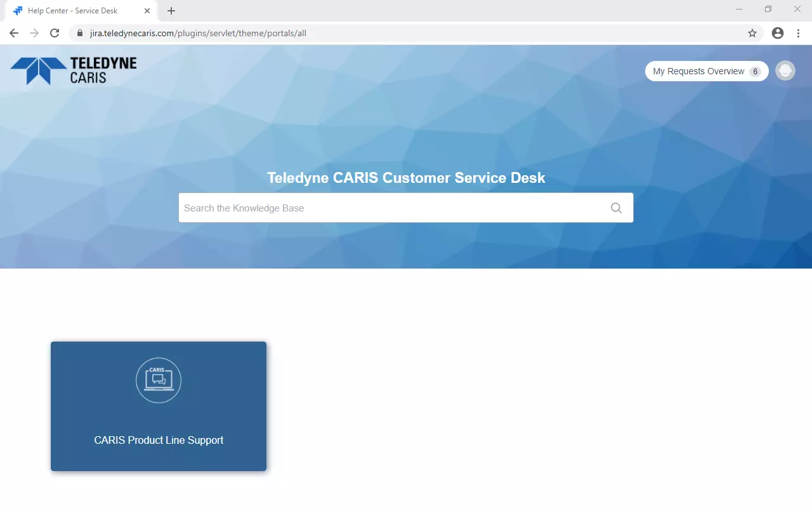Click the Teledyne CARIS logo
The width and height of the screenshot is (812, 506).
[x=72, y=70]
